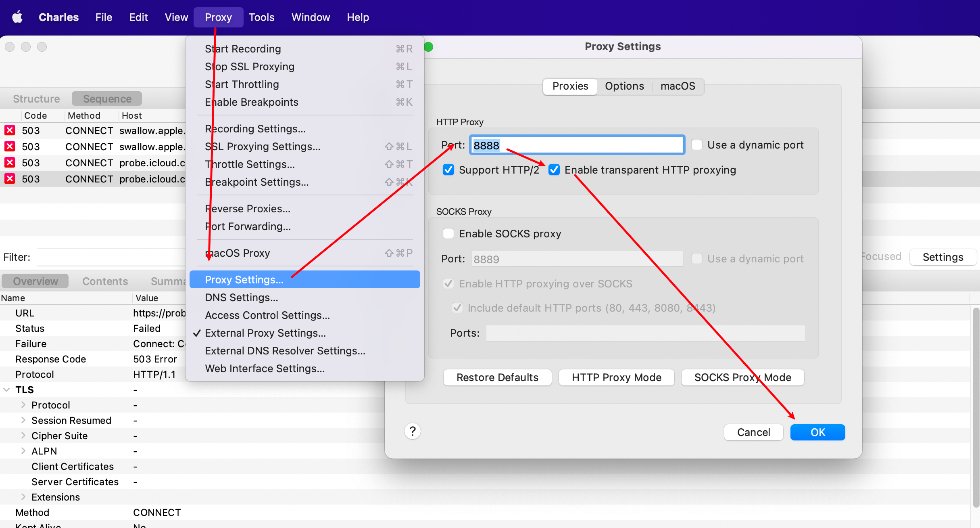
Task: Click SOCKS Use a dynamic port checkbox
Action: (697, 259)
